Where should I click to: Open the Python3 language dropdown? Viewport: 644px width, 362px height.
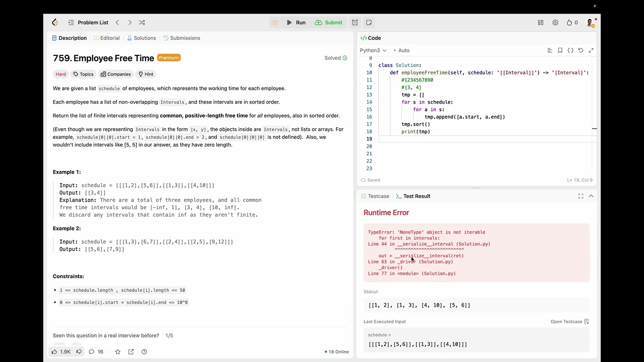pyautogui.click(x=373, y=50)
